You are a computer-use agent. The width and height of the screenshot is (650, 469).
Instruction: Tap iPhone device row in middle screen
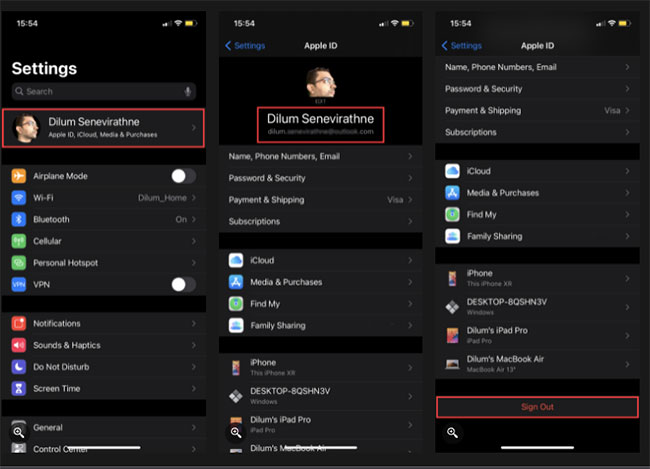320,367
